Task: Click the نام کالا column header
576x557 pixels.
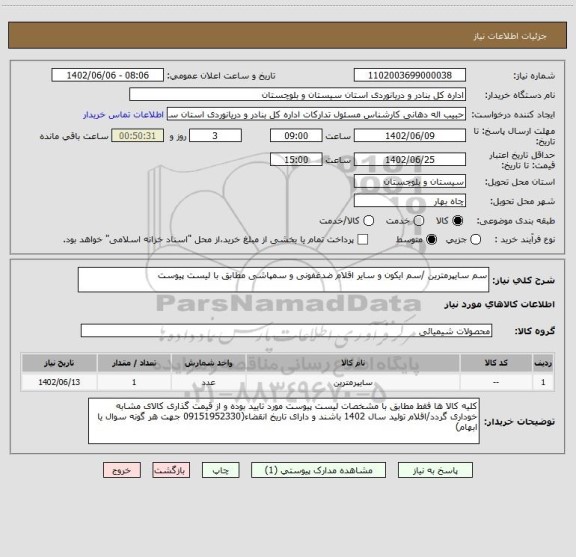Action: (x=353, y=363)
